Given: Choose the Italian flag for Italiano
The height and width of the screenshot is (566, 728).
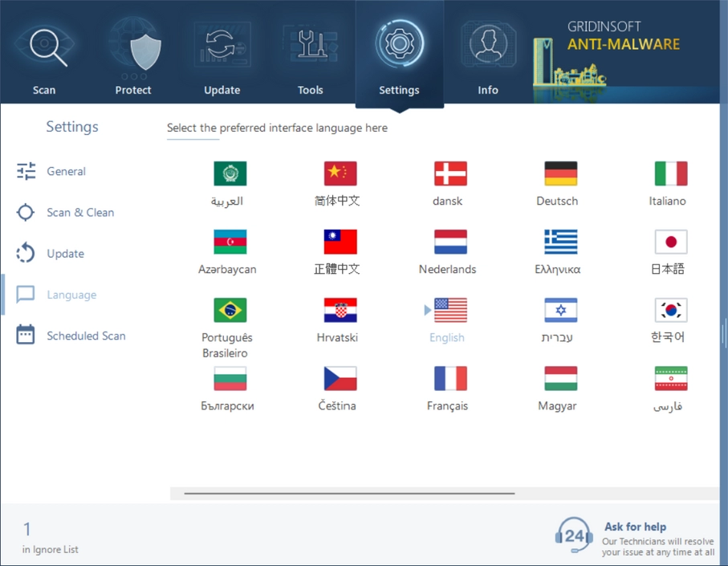Looking at the screenshot, I should click(x=669, y=173).
